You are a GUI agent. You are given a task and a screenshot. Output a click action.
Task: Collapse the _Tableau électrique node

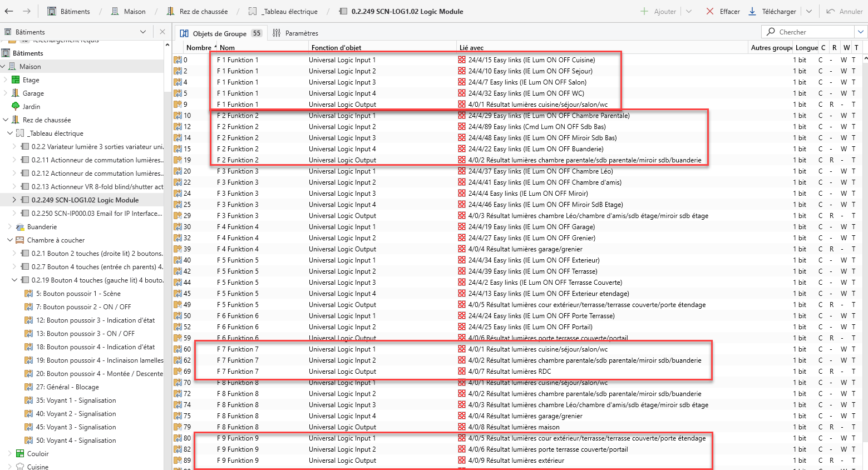click(10, 133)
